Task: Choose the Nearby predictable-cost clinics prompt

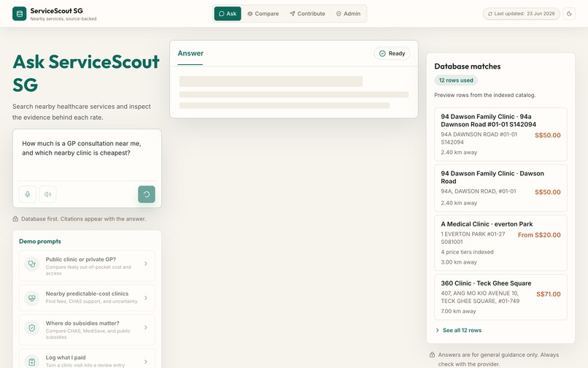Action: (87, 298)
